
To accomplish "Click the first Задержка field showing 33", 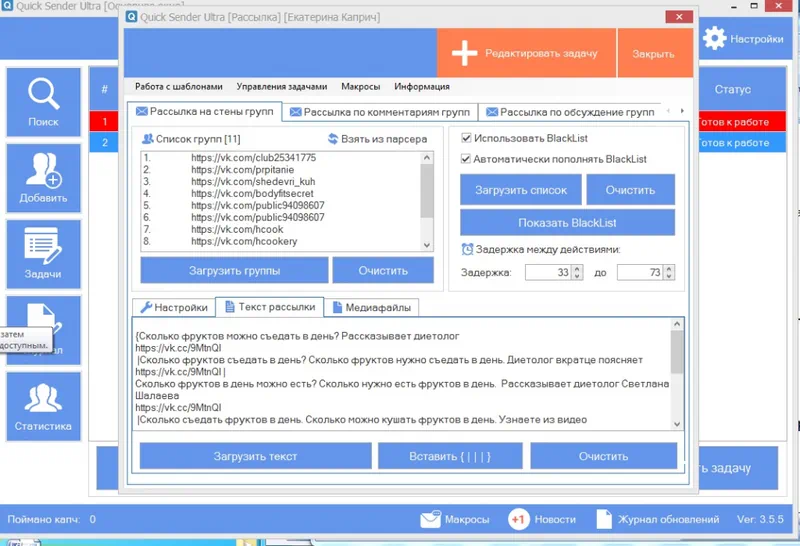I will (547, 272).
